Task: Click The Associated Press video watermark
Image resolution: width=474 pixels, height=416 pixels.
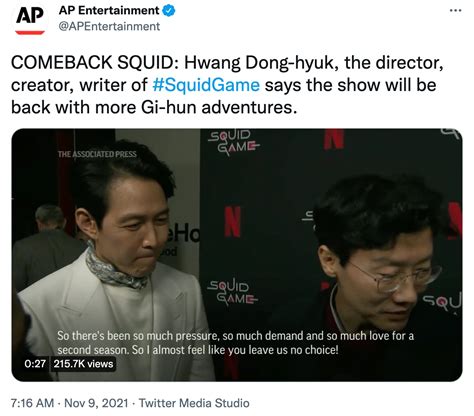Action: tap(97, 154)
